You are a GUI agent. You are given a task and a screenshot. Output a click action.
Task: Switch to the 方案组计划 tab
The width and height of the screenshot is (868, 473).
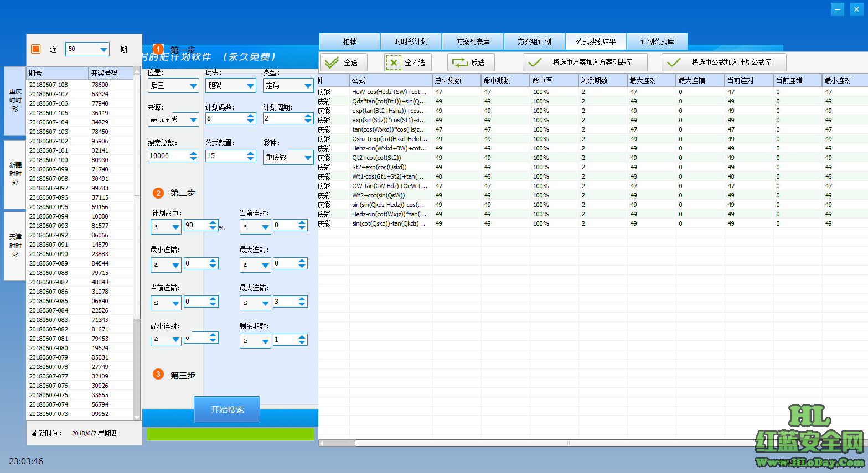point(535,41)
